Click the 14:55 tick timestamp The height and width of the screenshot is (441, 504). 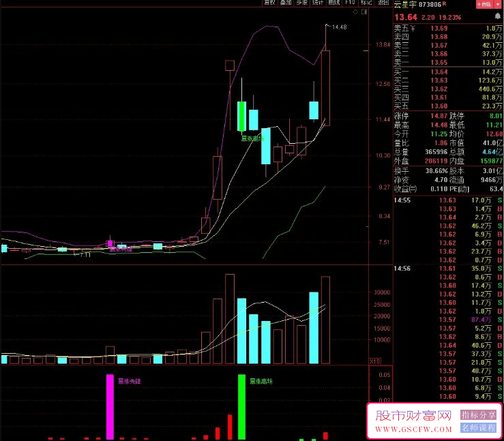pyautogui.click(x=402, y=200)
